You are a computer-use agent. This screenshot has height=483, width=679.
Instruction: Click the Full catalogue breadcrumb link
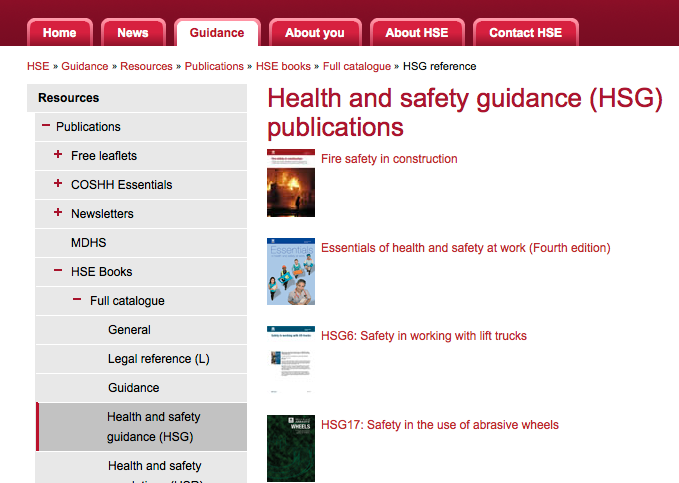tap(357, 66)
